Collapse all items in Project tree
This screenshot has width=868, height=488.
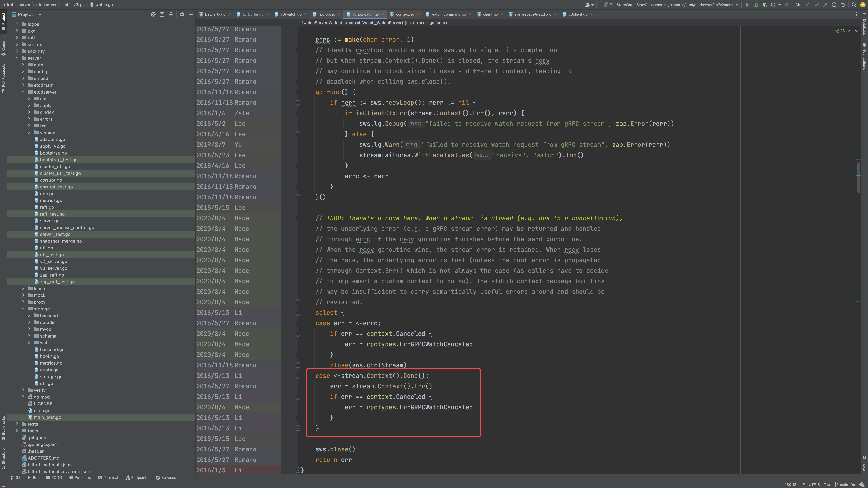(x=171, y=14)
